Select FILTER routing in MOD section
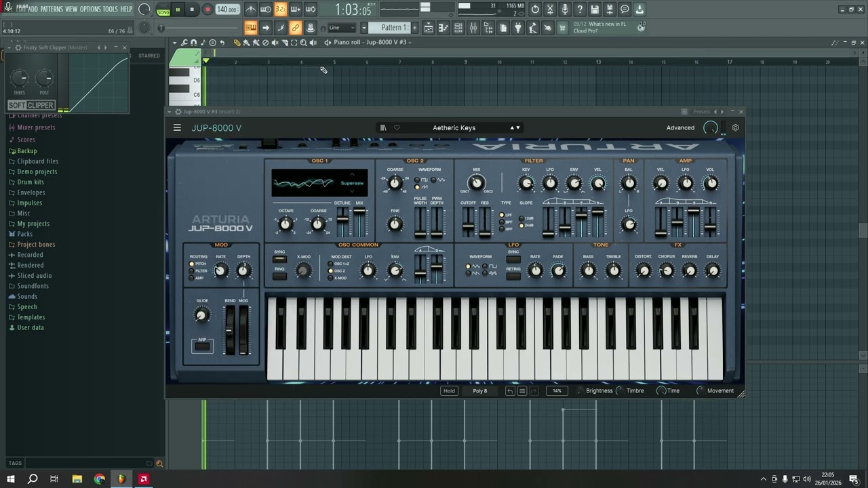 [192, 271]
